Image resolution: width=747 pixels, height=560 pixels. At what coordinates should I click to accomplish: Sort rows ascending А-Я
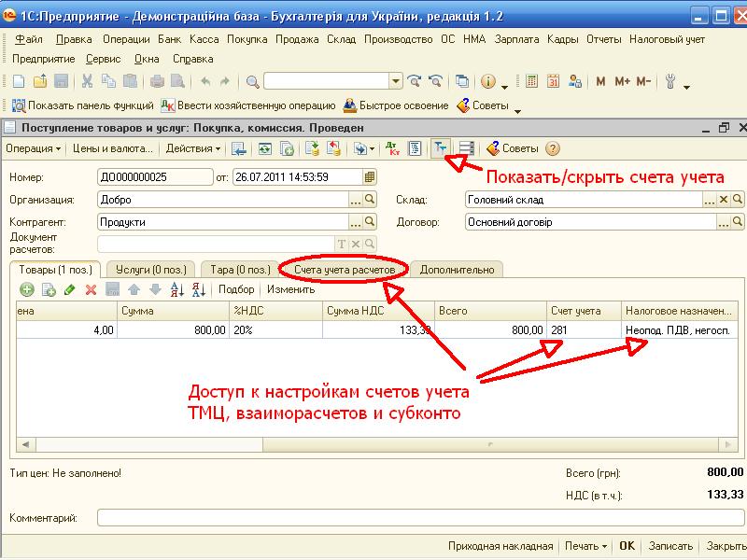[x=177, y=289]
